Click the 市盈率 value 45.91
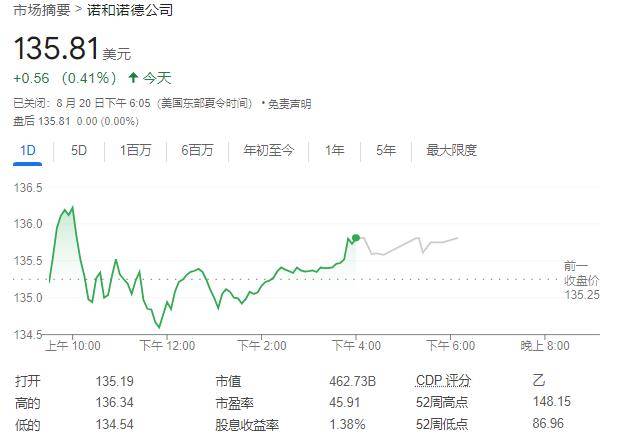The height and width of the screenshot is (439, 622). pos(344,403)
